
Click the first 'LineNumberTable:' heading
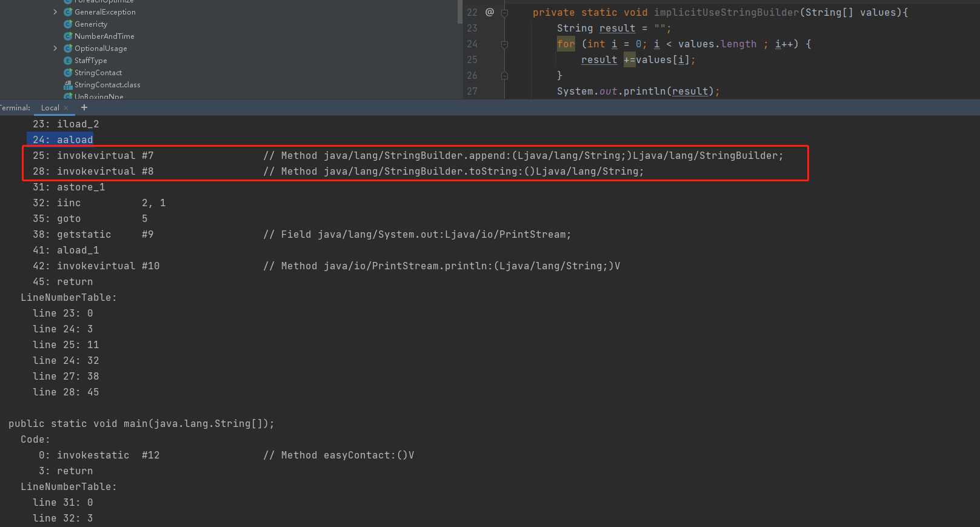[68, 298]
